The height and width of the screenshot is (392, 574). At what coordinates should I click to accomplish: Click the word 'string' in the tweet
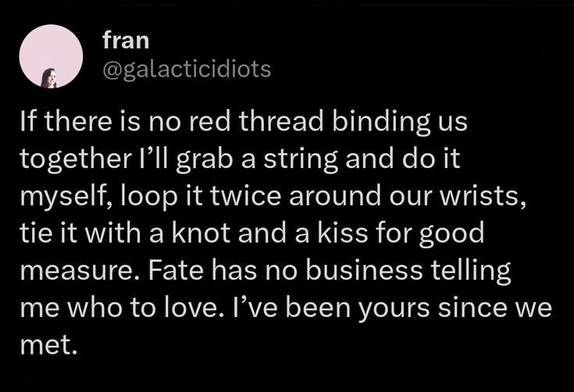coord(301,160)
